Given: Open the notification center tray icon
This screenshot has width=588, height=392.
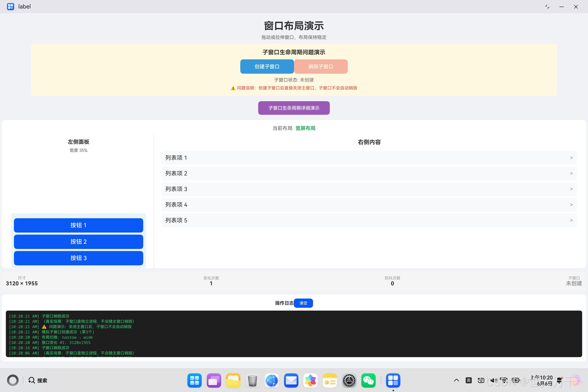Looking at the screenshot, I should (560, 380).
